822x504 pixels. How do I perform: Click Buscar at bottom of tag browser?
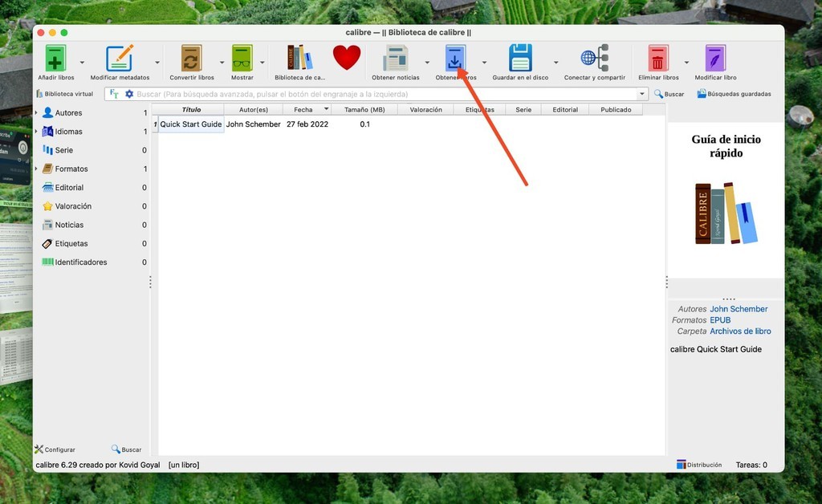click(x=126, y=449)
